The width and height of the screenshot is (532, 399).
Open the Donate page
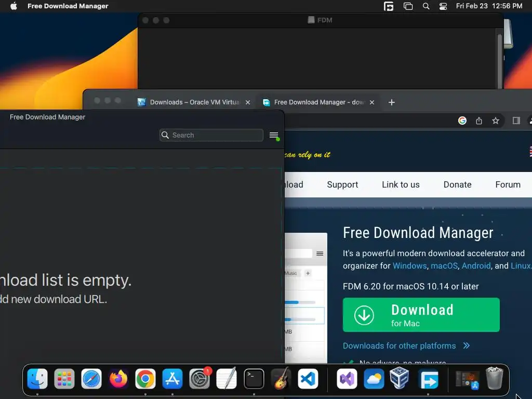tap(457, 184)
